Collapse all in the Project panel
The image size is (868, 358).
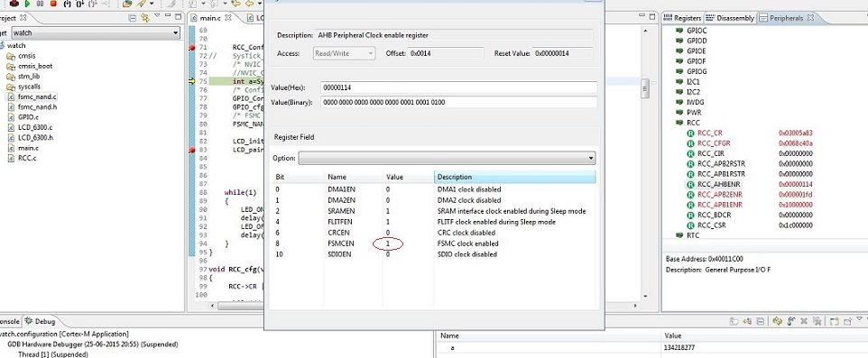tap(133, 18)
